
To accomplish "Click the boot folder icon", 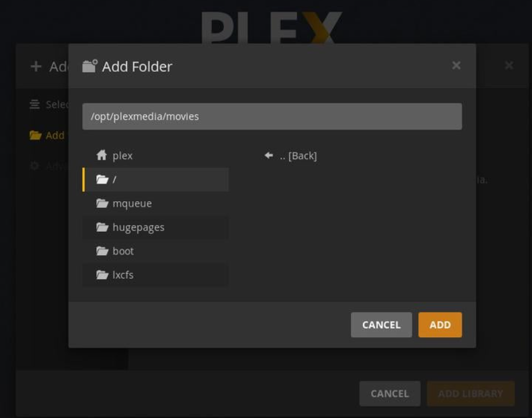I will tap(102, 251).
